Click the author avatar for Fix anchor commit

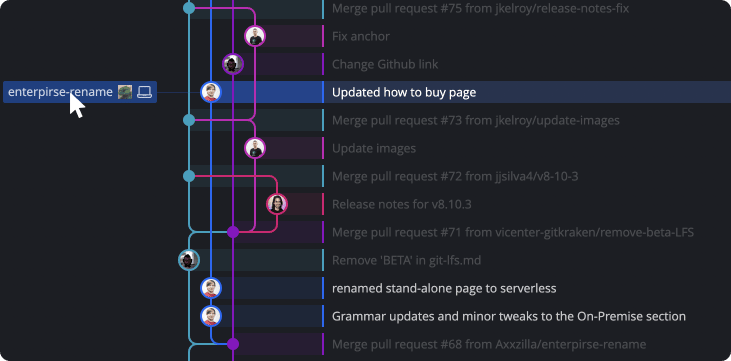tap(255, 36)
